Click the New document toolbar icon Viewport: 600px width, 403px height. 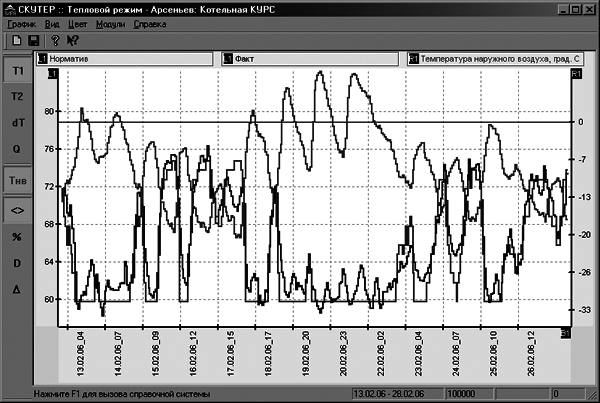point(16,40)
